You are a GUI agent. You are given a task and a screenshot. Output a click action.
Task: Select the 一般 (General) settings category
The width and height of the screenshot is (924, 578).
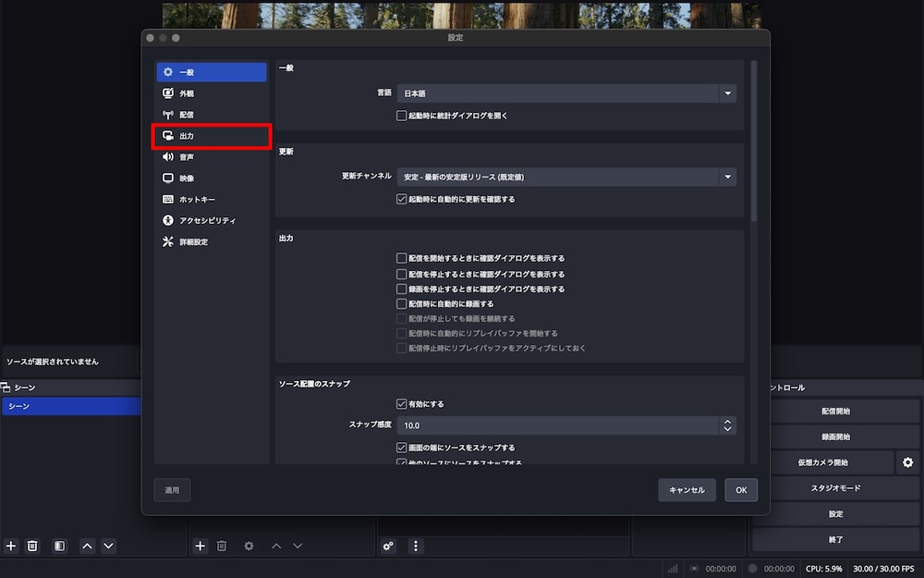[212, 72]
